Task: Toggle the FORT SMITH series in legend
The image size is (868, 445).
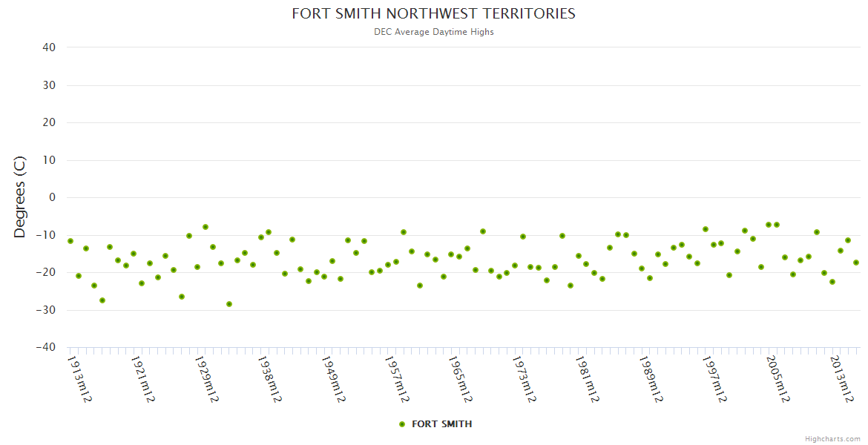Action: tap(441, 424)
